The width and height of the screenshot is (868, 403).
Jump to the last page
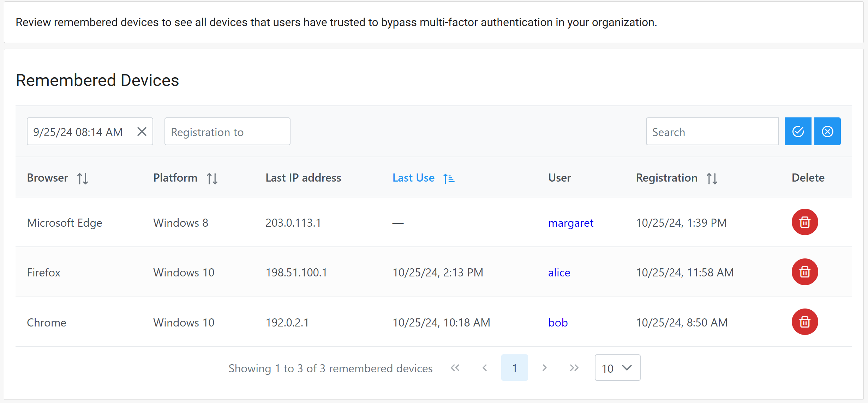[x=574, y=368]
